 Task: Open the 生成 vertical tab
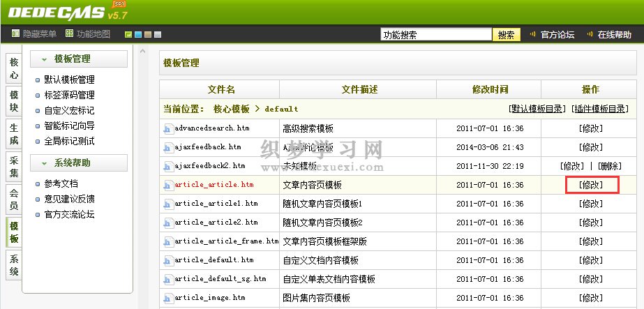[13, 135]
